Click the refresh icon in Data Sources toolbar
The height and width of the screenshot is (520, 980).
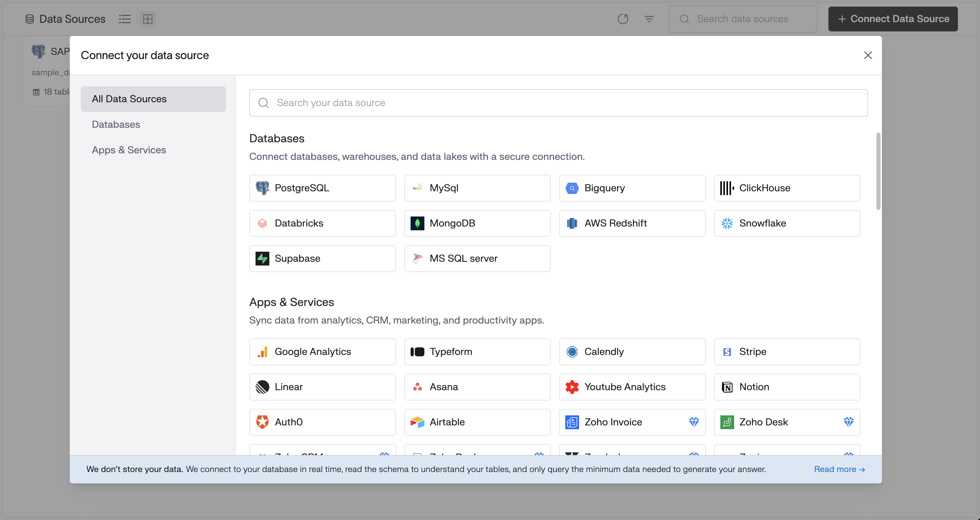(623, 19)
